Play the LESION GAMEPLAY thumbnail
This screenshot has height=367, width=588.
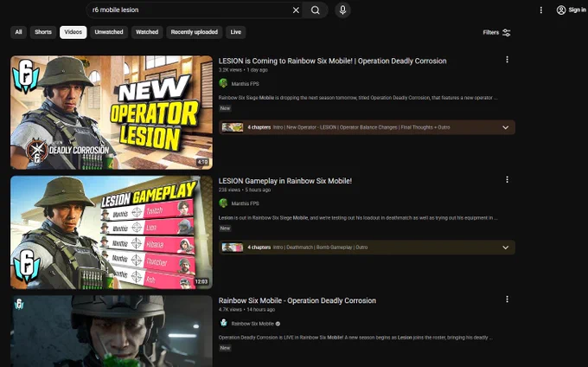112,232
